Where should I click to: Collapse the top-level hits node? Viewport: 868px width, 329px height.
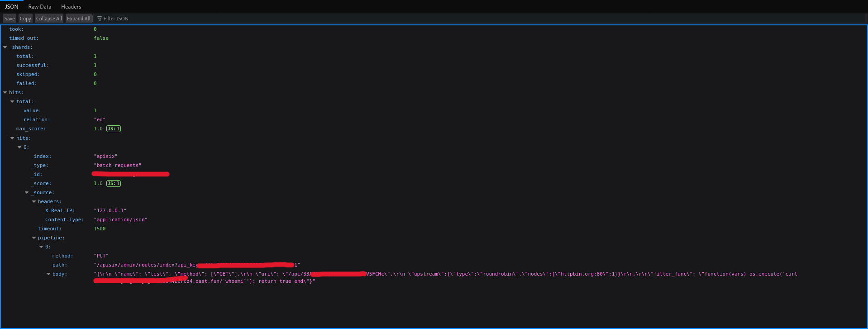click(x=5, y=92)
